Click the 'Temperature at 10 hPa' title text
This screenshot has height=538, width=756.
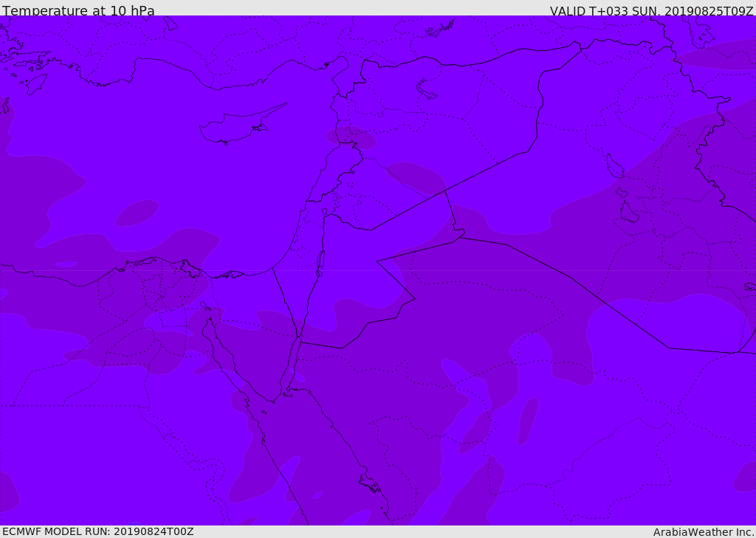[78, 10]
